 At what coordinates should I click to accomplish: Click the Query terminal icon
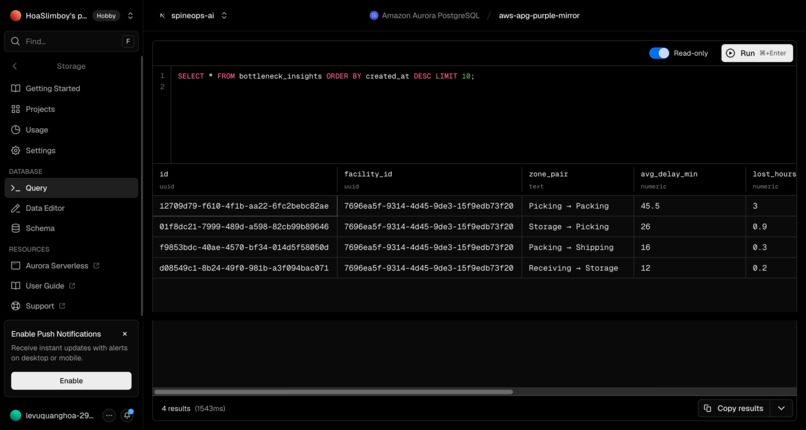pyautogui.click(x=16, y=188)
